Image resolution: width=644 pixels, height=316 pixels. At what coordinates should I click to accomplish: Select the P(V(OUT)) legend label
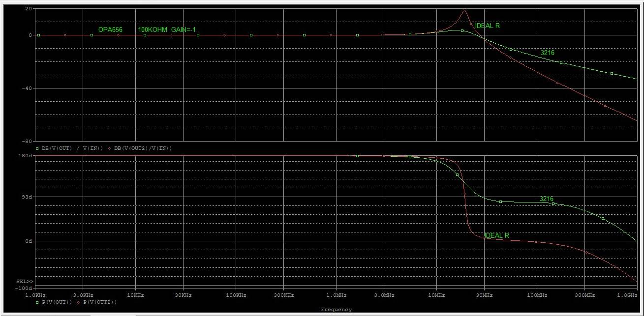[57, 302]
